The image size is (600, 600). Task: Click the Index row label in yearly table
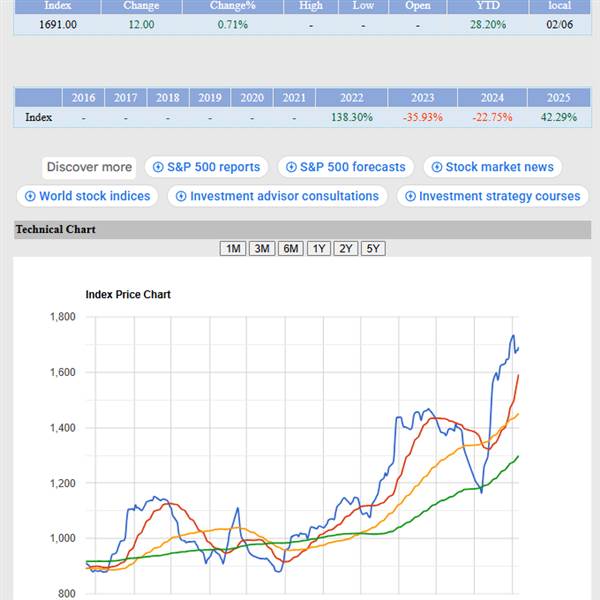point(38,117)
